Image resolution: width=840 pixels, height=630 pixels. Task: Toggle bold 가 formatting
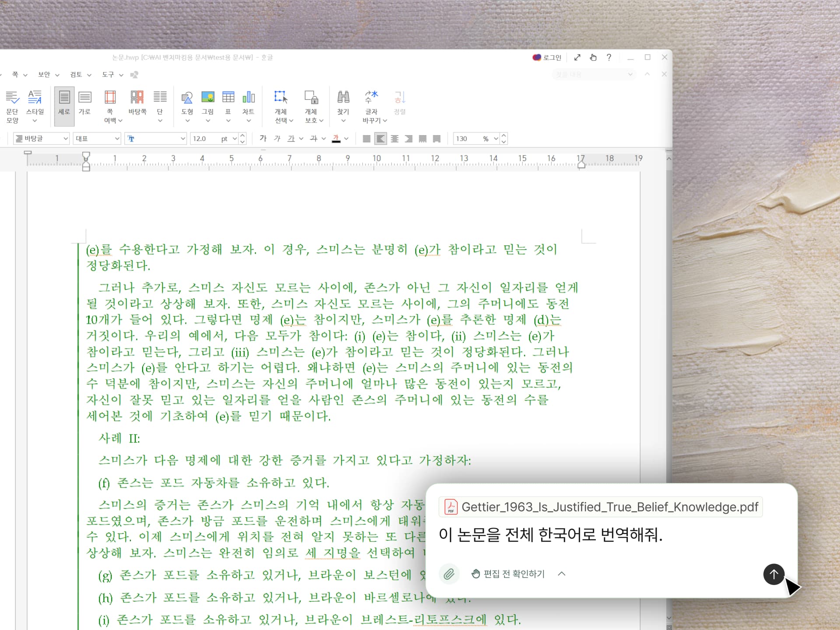click(x=263, y=139)
